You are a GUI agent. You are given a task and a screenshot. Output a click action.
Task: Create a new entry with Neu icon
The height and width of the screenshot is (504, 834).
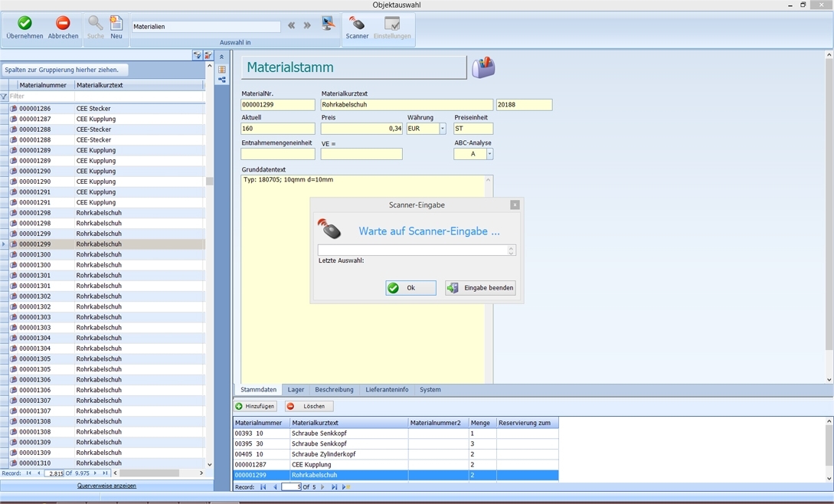coord(116,24)
